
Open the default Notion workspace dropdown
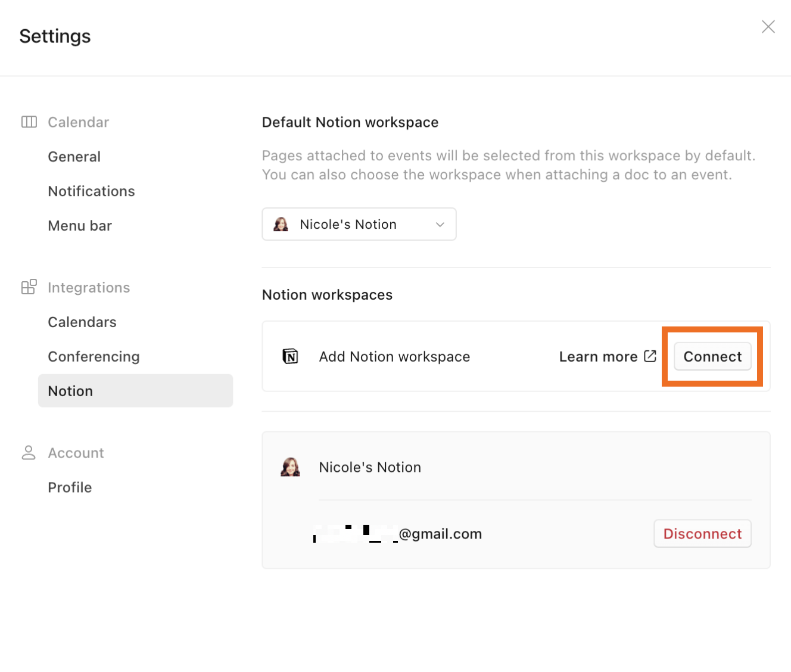click(359, 224)
